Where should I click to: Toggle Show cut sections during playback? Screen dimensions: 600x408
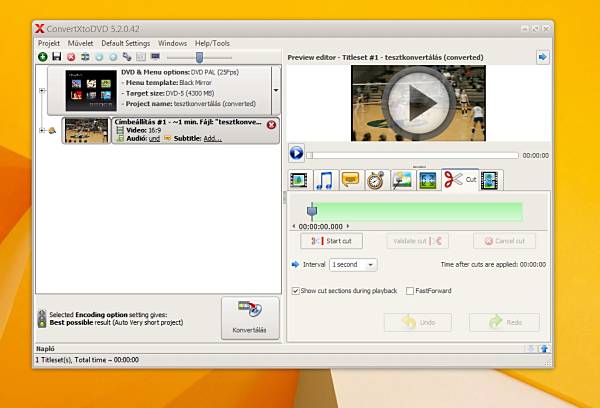tap(296, 291)
